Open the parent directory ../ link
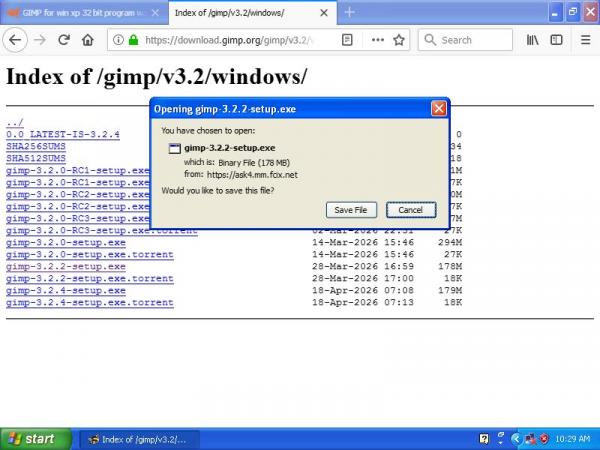The height and width of the screenshot is (450, 600). [15, 122]
